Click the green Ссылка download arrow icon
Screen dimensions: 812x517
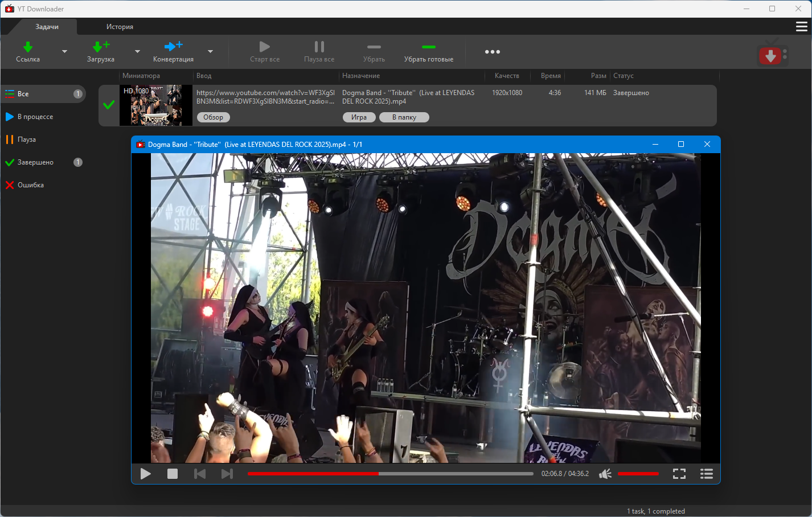point(27,47)
